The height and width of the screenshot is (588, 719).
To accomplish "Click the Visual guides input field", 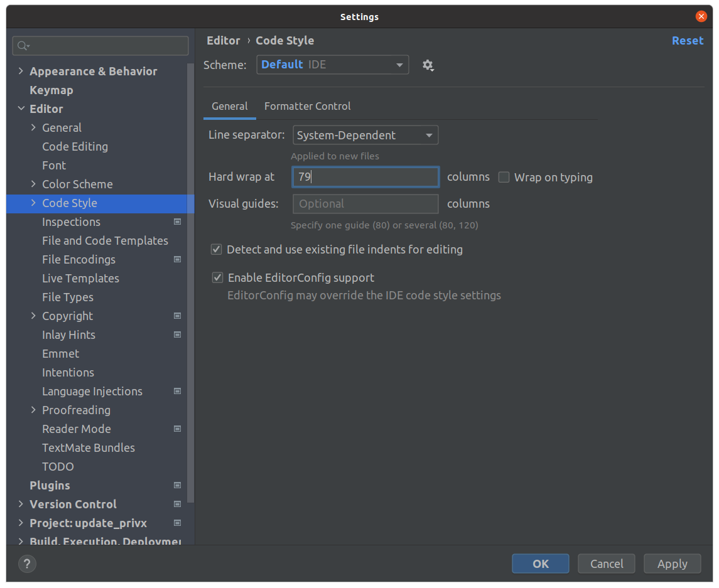I will pyautogui.click(x=365, y=204).
